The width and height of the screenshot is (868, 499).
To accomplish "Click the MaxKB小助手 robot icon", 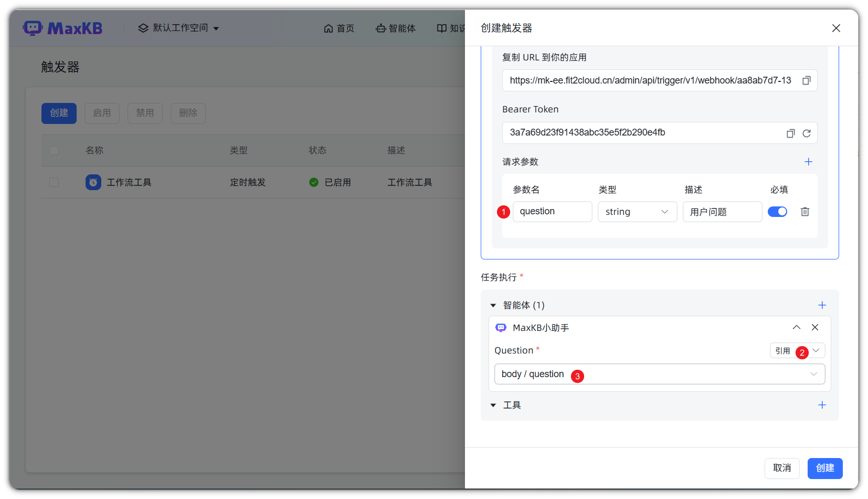I will 501,328.
